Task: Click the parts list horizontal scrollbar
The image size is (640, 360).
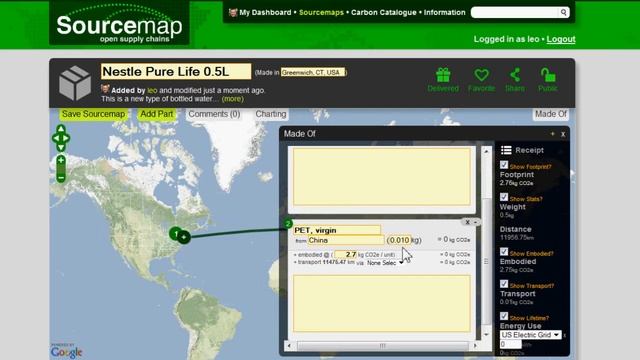Action: coord(382,346)
